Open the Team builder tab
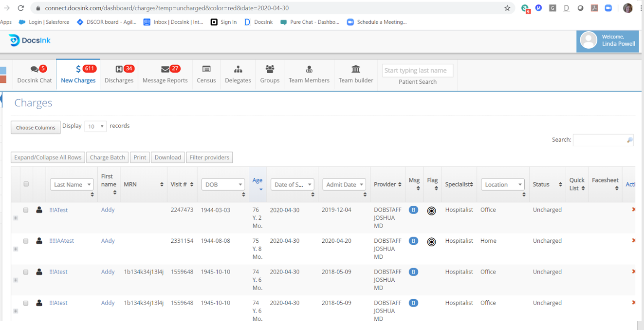 356,74
